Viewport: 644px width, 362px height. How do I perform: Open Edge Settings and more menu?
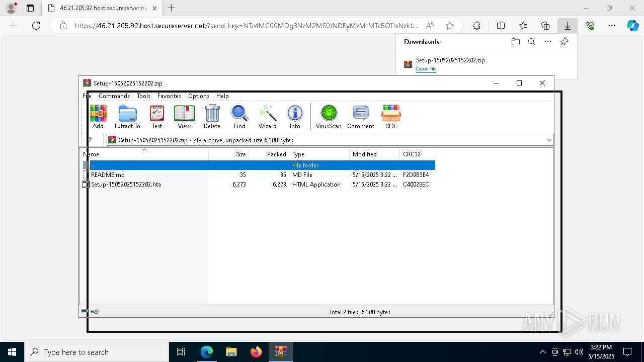coord(612,26)
